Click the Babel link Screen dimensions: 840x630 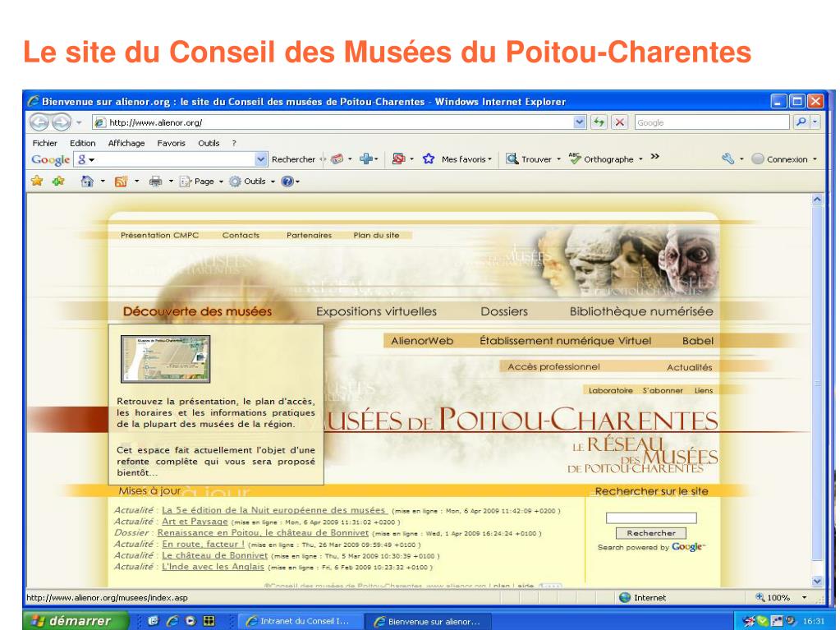[x=697, y=341]
